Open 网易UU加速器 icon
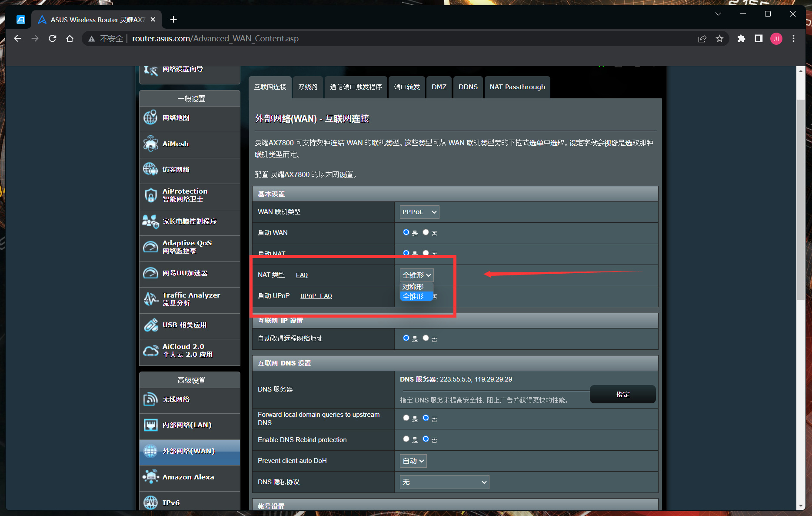This screenshot has height=516, width=812. coord(150,273)
